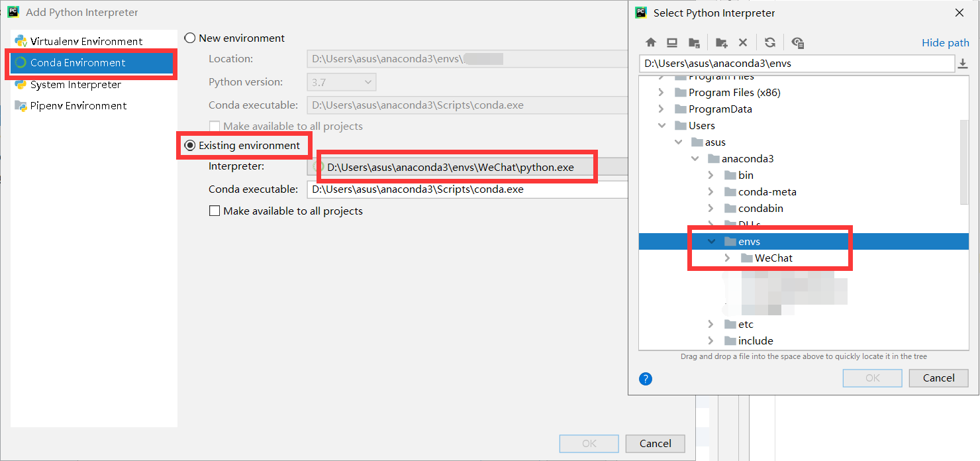Click the Interpreter path input field

point(457,166)
